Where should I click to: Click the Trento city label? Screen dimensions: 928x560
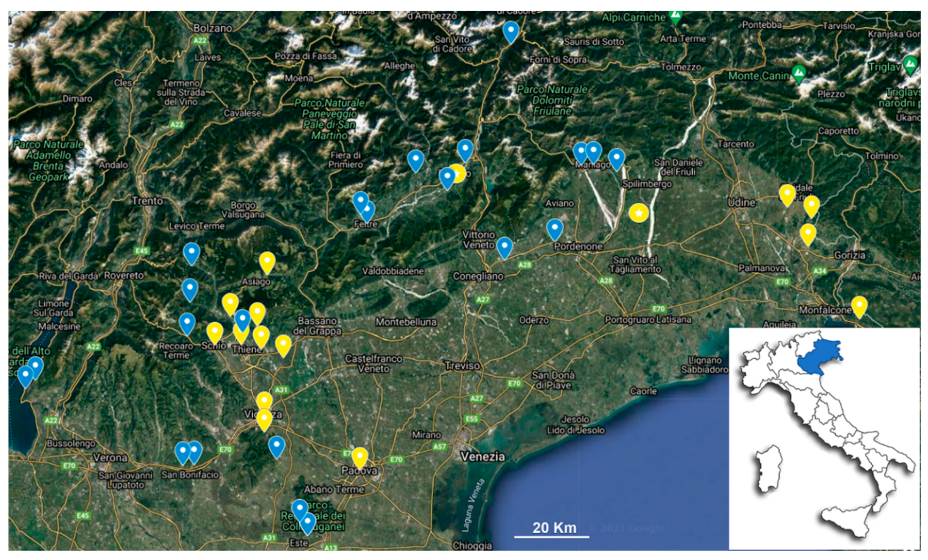pos(147,201)
